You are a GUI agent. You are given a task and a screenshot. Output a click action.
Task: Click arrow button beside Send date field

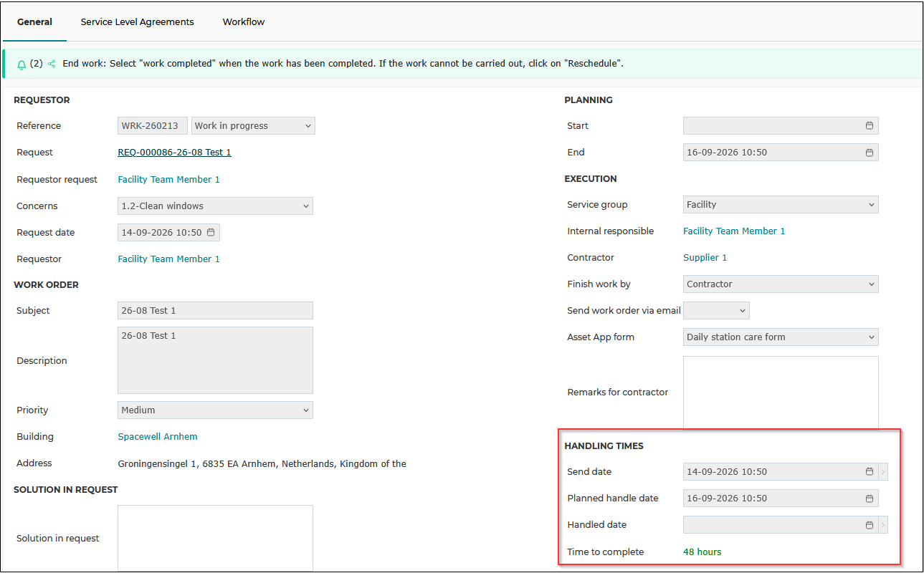[883, 471]
